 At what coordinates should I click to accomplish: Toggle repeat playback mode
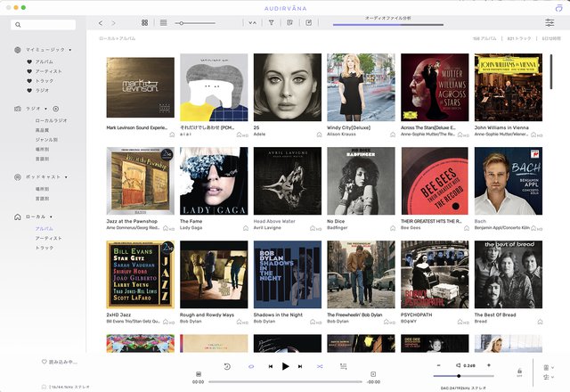pyautogui.click(x=250, y=366)
